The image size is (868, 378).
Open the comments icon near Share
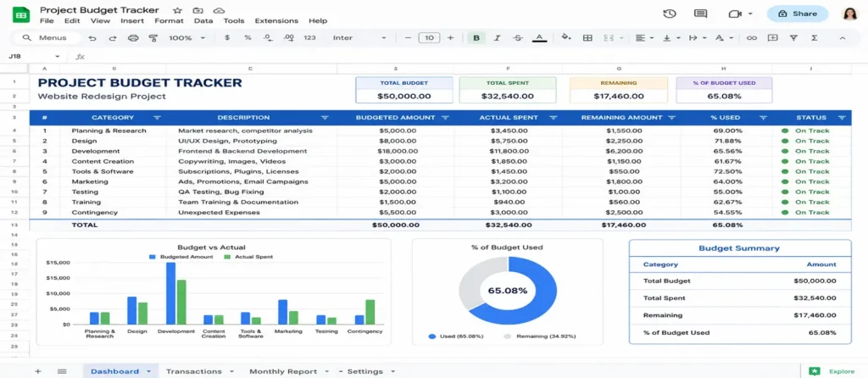tap(701, 14)
